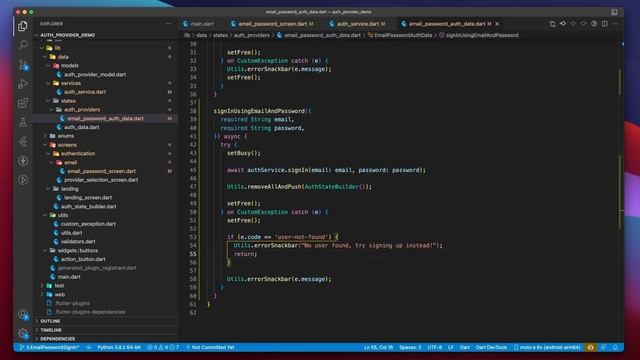Open the feedback icon in status bar
The image size is (640, 360).
pos(603,347)
